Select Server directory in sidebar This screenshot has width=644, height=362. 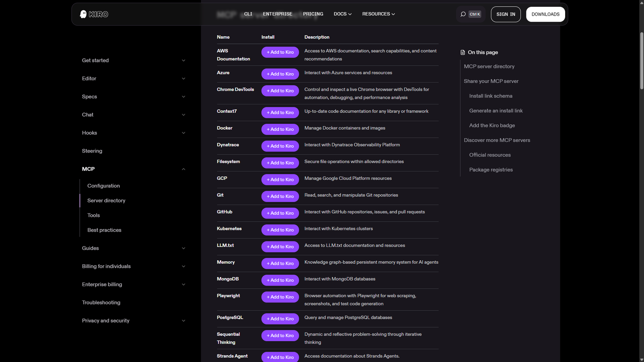(x=106, y=201)
